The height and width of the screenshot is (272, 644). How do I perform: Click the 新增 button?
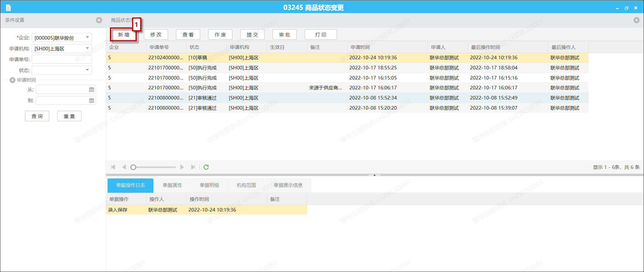124,35
